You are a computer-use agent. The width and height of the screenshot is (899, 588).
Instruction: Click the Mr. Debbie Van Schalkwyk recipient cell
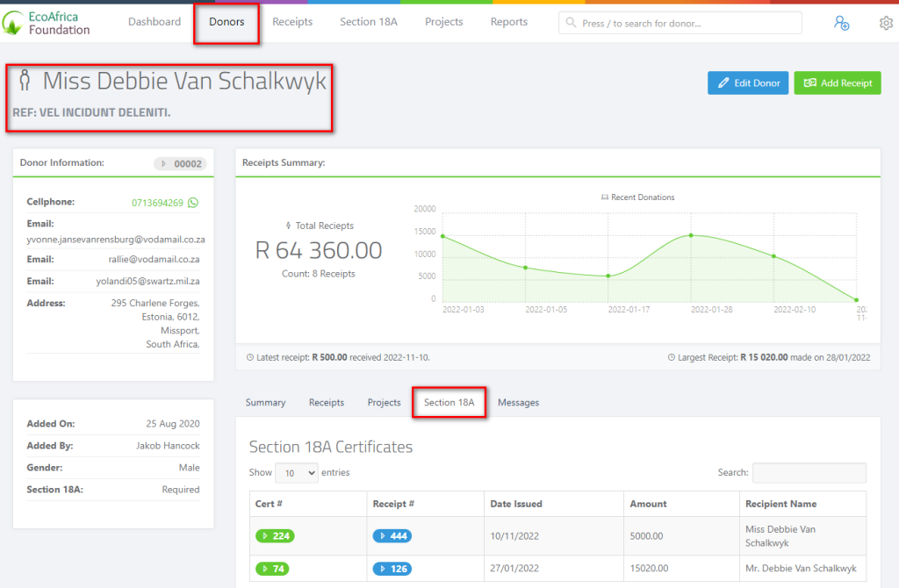801,569
